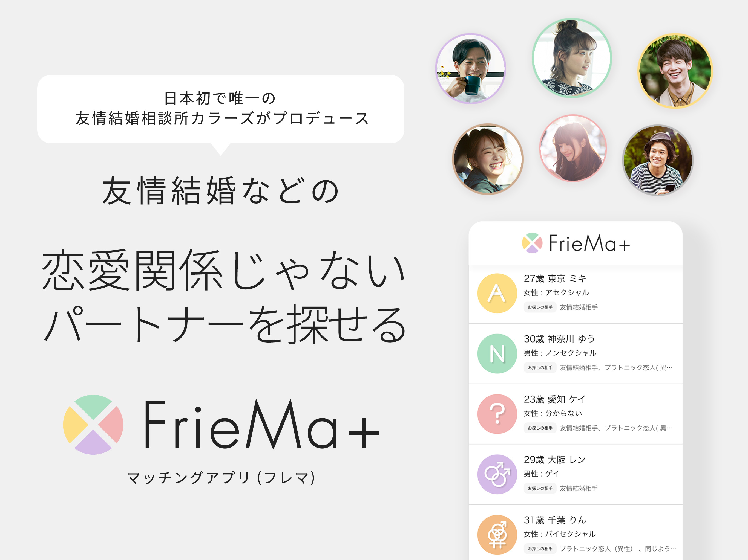Image resolution: width=748 pixels, height=560 pixels.
Task: Click the purple gay symbol profile icon
Action: click(x=497, y=474)
